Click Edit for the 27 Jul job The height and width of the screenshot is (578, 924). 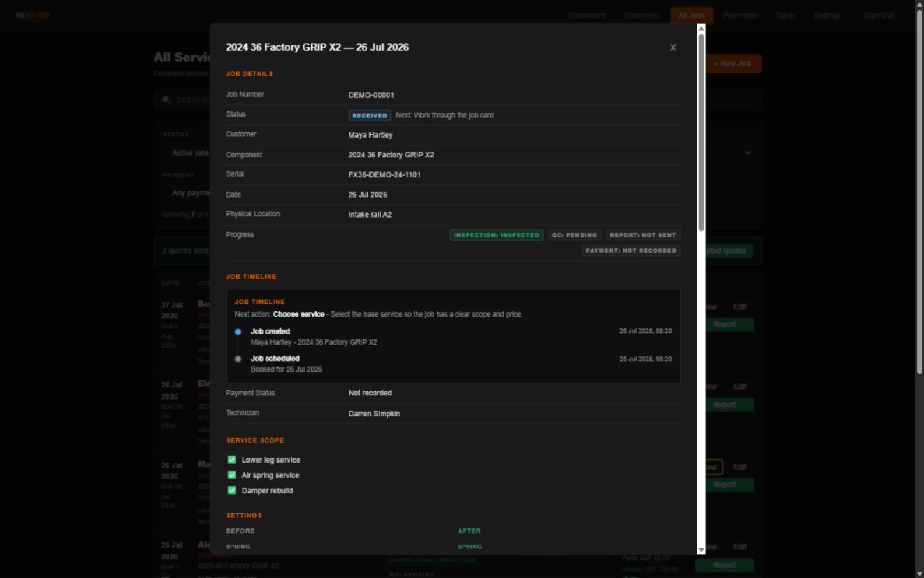click(740, 307)
